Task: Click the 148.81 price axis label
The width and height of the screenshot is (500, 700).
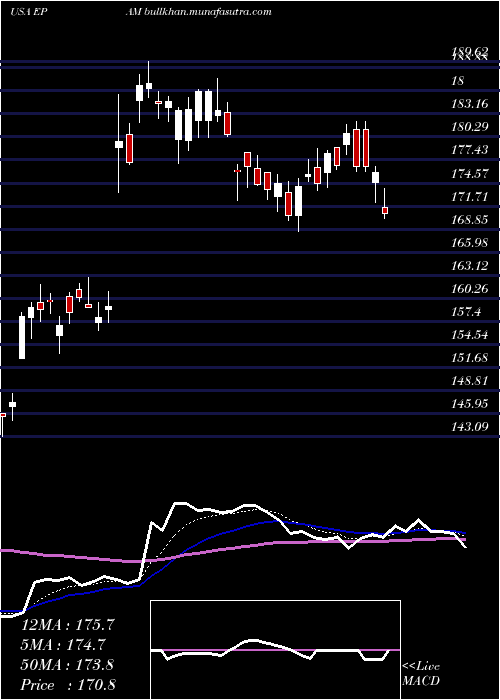Action: click(470, 382)
